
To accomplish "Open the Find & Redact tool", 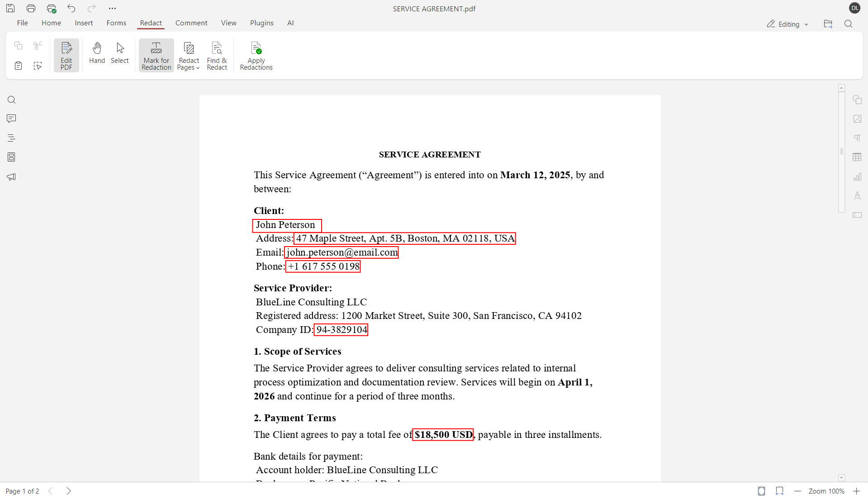I will (217, 55).
